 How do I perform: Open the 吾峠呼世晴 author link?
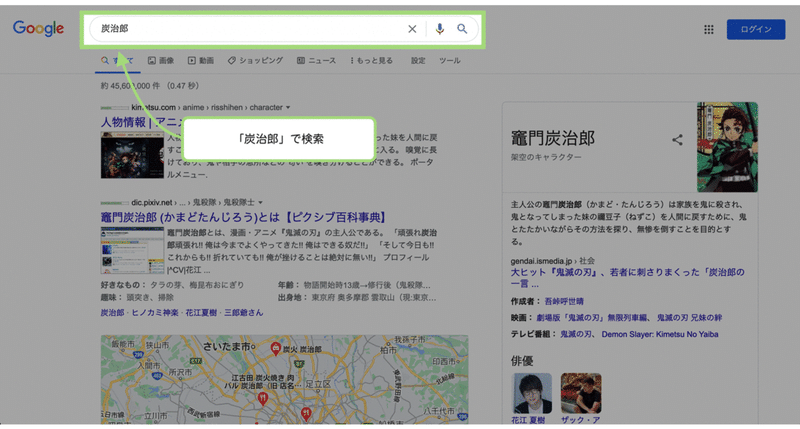(564, 301)
